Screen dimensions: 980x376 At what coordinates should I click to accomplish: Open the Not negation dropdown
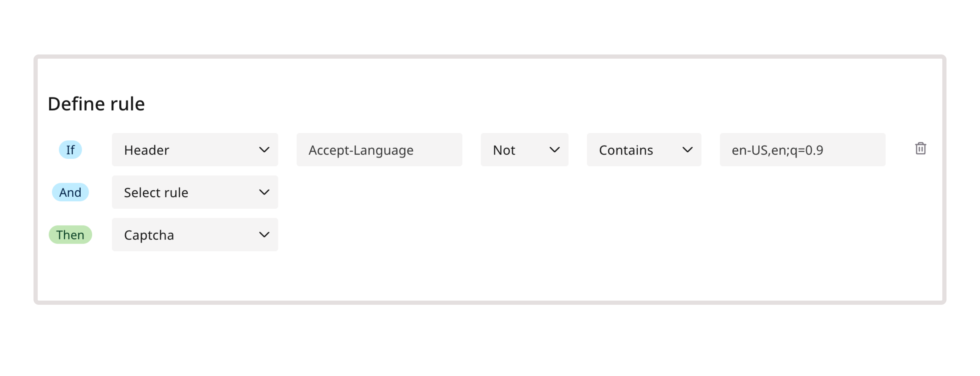[x=524, y=150]
